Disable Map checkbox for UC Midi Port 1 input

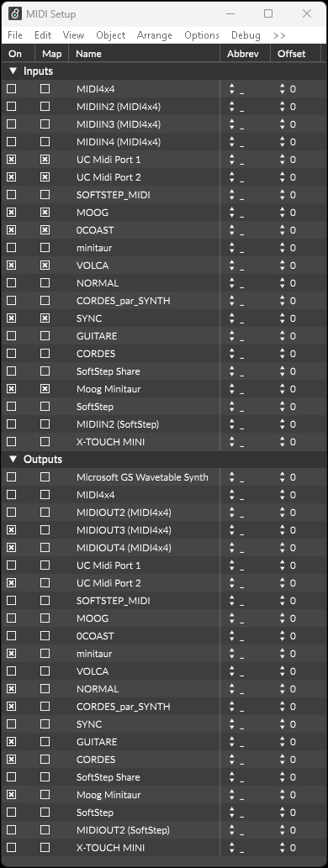point(45,160)
